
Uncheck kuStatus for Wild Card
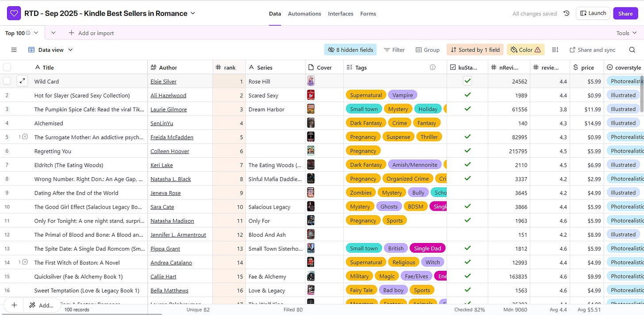click(468, 81)
